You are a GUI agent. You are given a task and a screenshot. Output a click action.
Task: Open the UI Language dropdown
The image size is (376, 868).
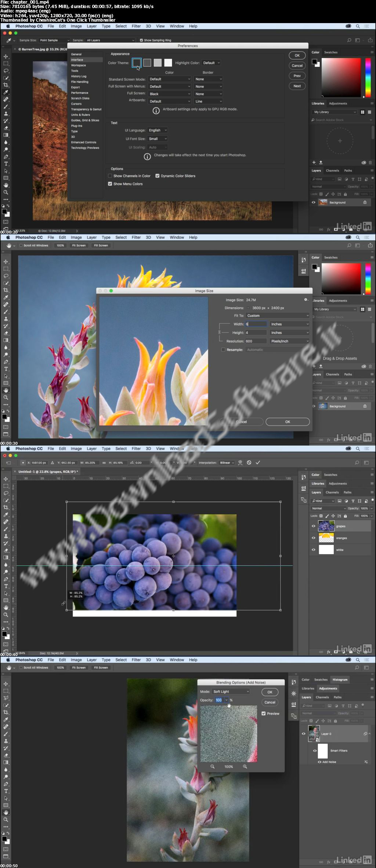(x=158, y=130)
